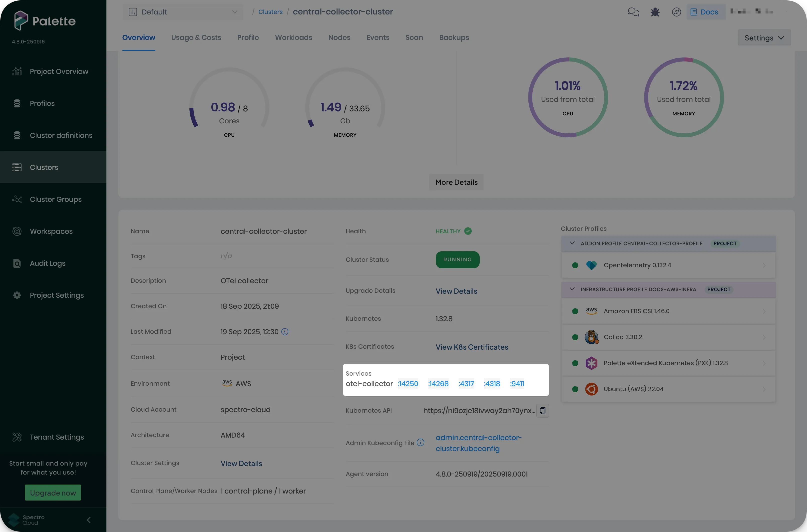The width and height of the screenshot is (807, 532).
Task: Switch to the Nodes tab
Action: point(339,38)
